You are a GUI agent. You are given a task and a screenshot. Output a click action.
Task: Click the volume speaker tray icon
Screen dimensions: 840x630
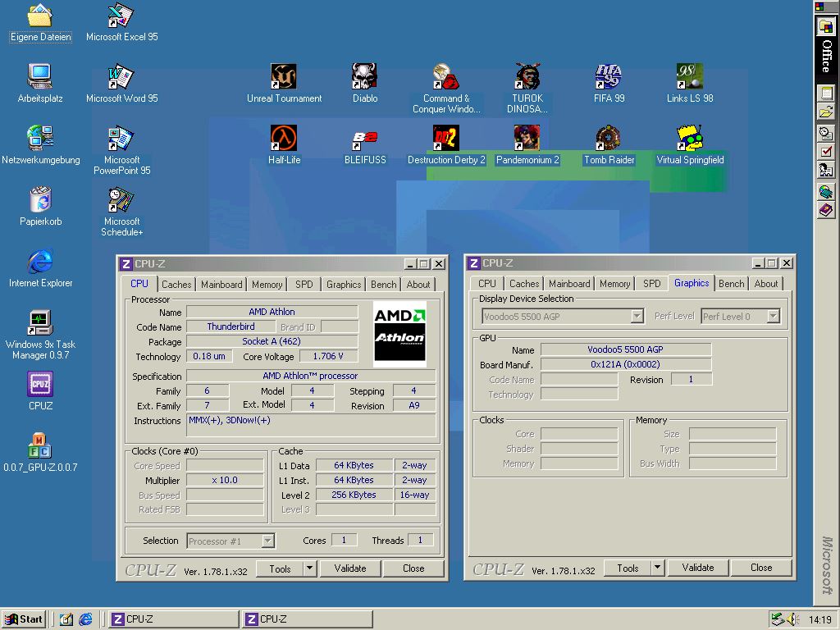click(793, 620)
